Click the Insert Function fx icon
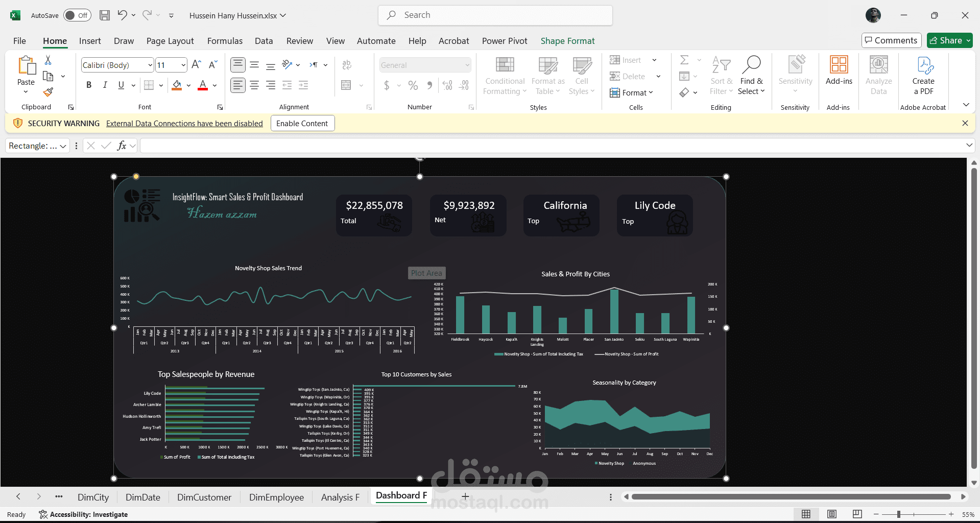This screenshot has width=980, height=523. tap(122, 146)
